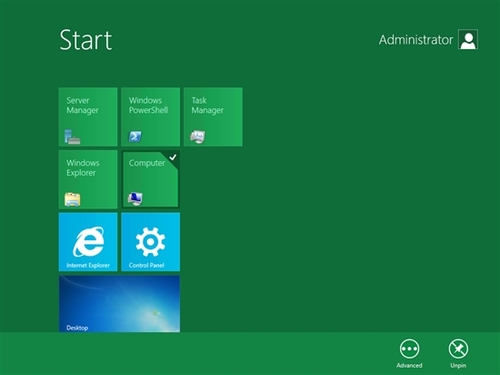This screenshot has height=375, width=500.
Task: Click the Server Manager tower icon
Action: point(72,137)
